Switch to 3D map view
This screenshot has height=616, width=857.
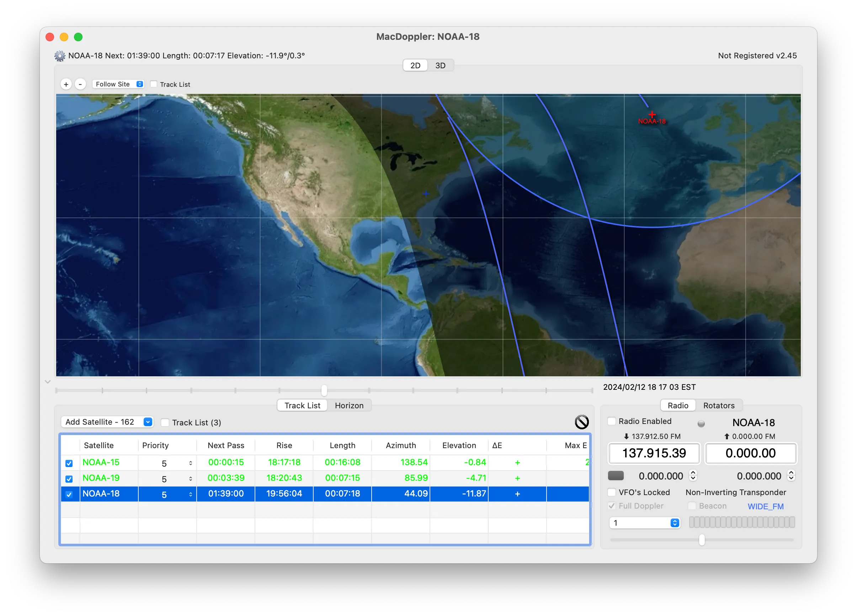(440, 65)
